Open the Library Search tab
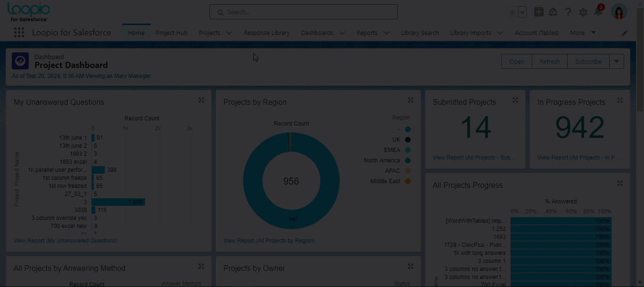644x287 pixels. [x=420, y=33]
